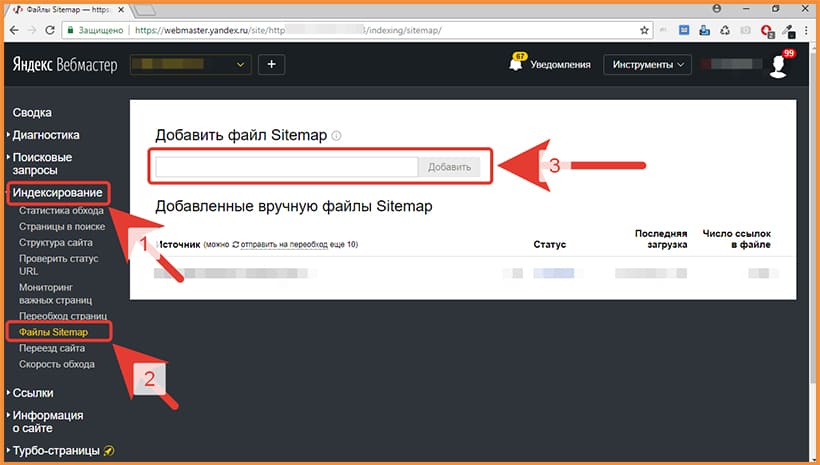820x465 pixels.
Task: Click info icon next to Sitemap heading
Action: coord(337,136)
